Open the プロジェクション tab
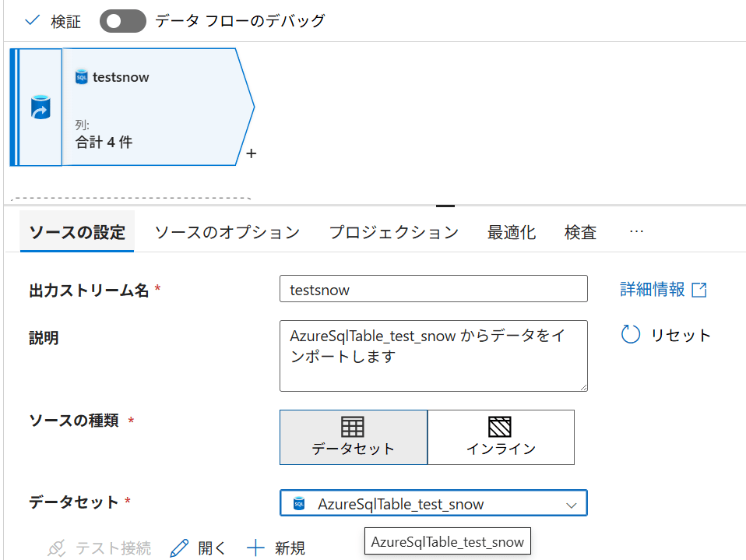This screenshot has width=746, height=560. [394, 232]
